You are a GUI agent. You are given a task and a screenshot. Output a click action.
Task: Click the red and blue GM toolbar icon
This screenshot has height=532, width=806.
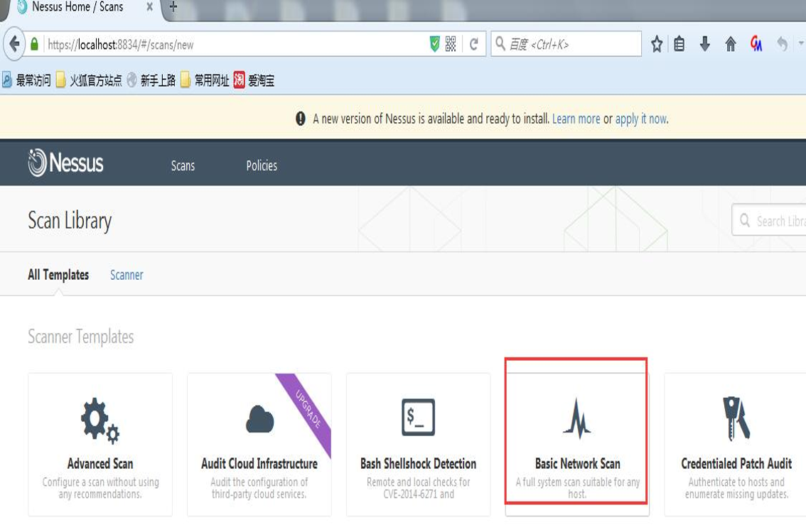point(756,44)
